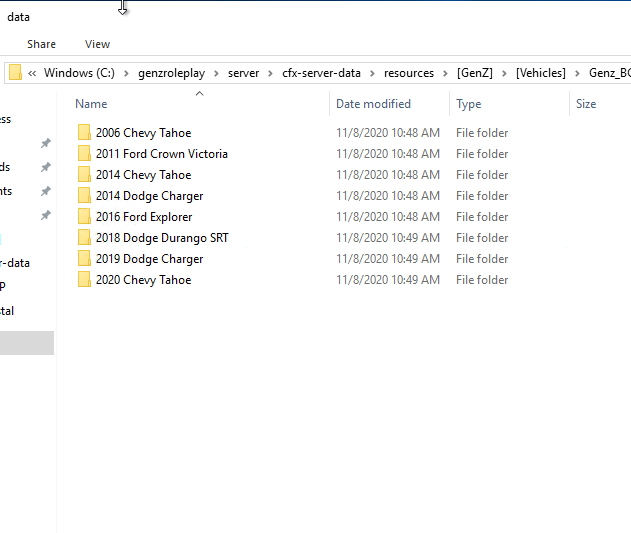Navigate to genzroleplay in breadcrumb
The height and width of the screenshot is (533, 631).
point(171,73)
